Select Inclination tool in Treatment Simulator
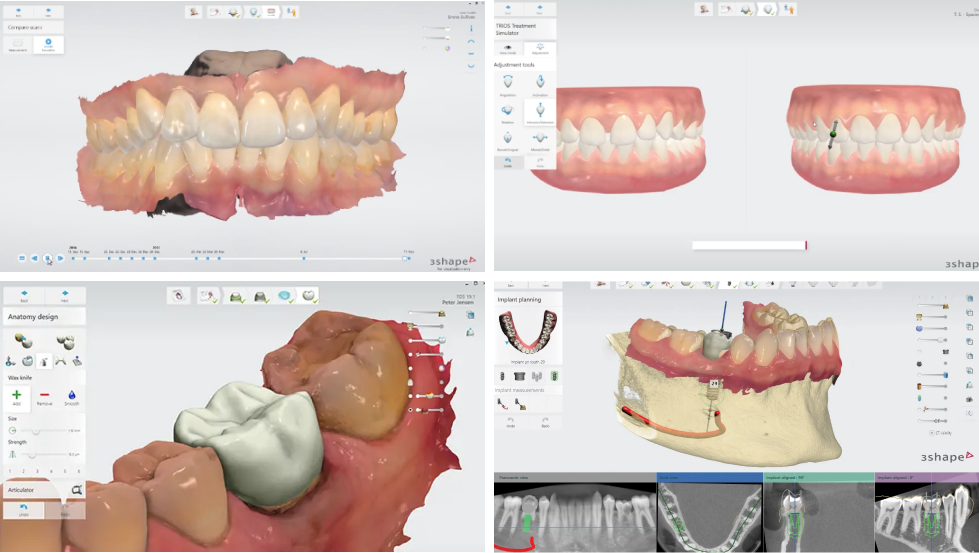979x553 pixels. tap(540, 84)
